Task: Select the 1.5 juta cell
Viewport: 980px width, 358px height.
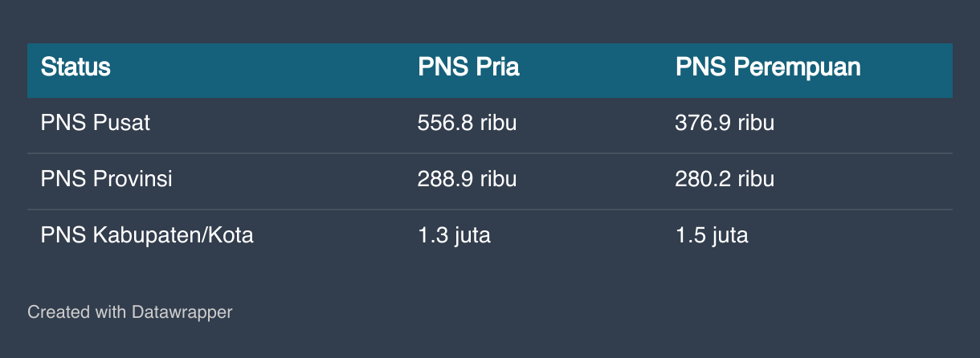Action: 712,235
